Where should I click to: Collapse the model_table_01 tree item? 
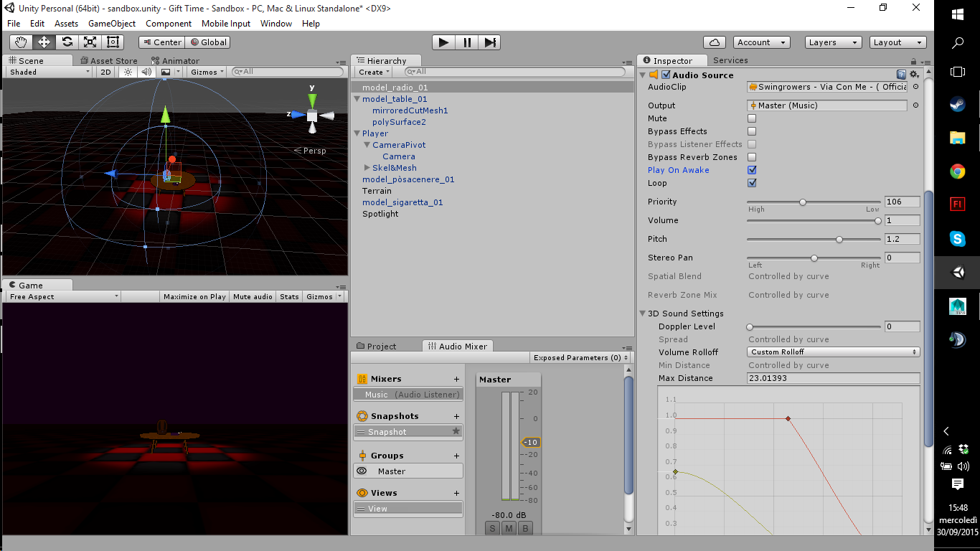357,99
